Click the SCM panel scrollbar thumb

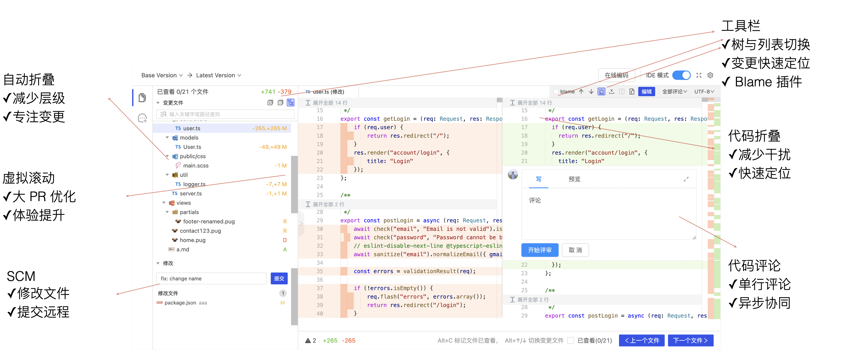(x=294, y=296)
